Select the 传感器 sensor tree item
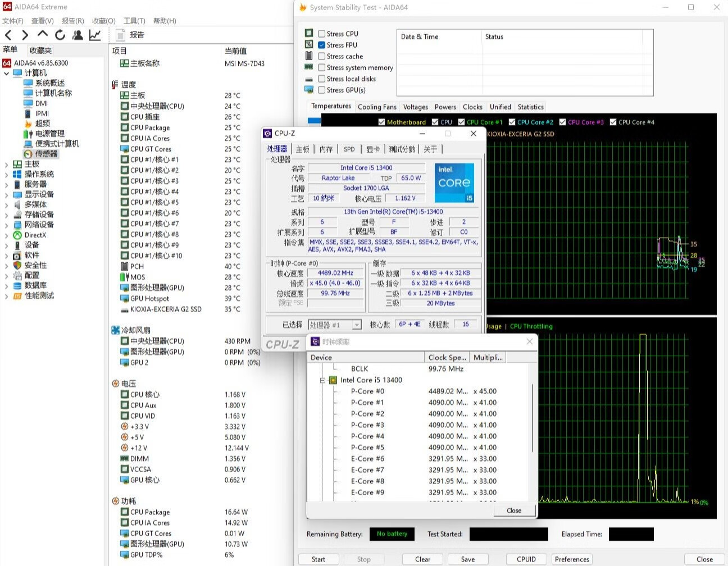Viewport: 728px width, 566px height. click(46, 154)
